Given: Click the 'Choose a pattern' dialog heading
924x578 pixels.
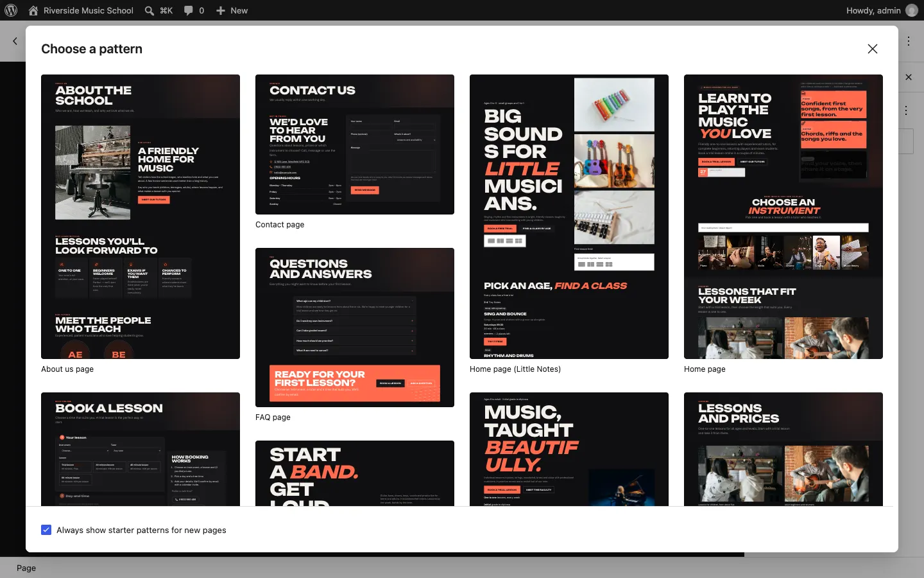Looking at the screenshot, I should tap(92, 49).
